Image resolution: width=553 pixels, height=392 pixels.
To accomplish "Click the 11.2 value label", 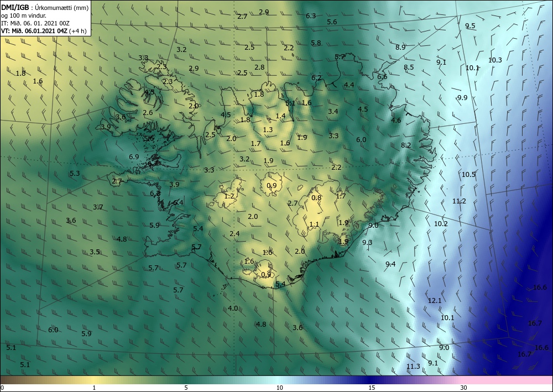I will 459,201.
